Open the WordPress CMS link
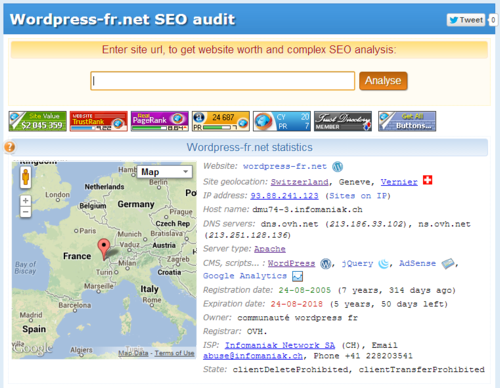This screenshot has height=388, width=500. click(x=291, y=263)
